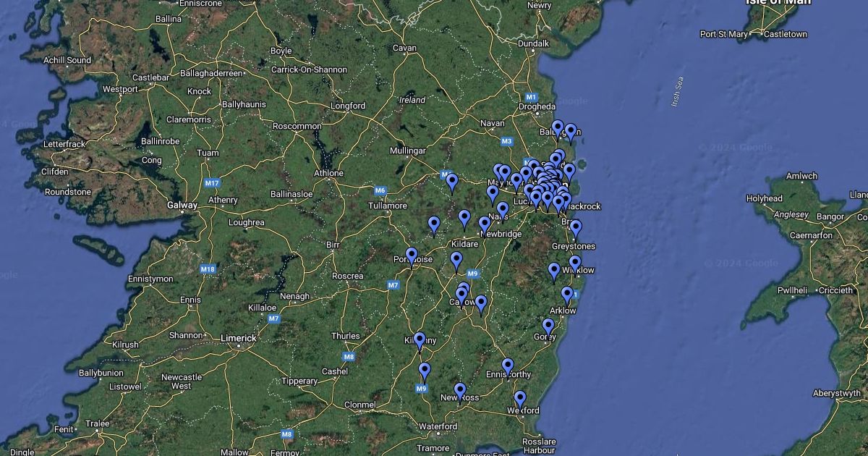Screen dimensions: 868x456
Task: Click the Galway city label
Action: [182, 205]
